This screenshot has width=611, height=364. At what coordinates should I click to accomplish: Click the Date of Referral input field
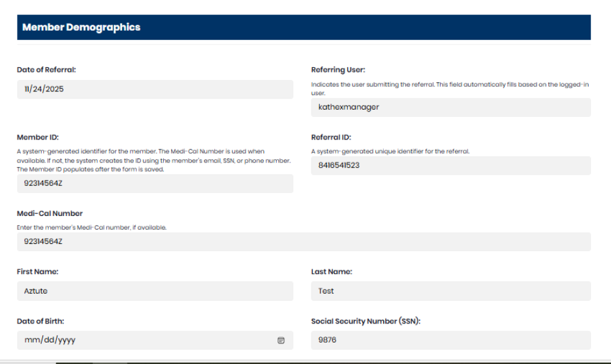(155, 89)
